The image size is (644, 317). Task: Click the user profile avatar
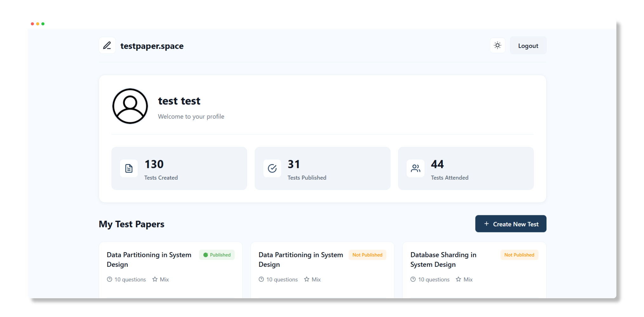(x=130, y=106)
